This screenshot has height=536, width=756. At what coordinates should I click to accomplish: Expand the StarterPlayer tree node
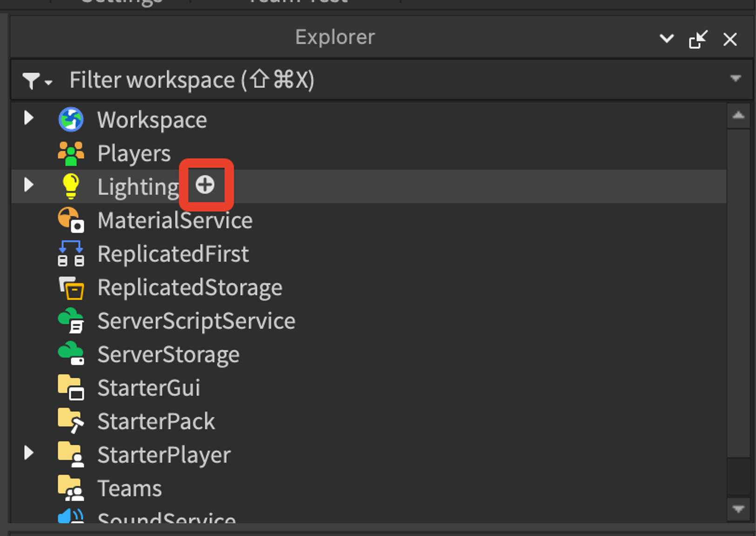point(29,453)
